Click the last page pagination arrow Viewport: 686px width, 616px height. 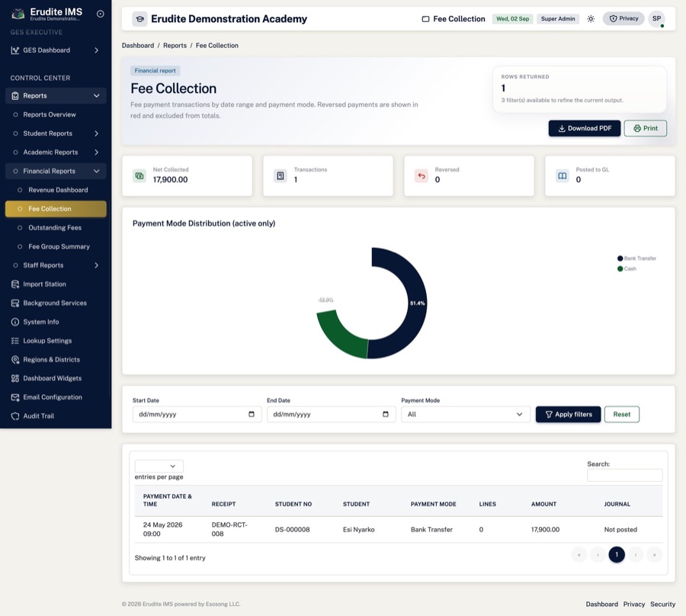click(655, 555)
